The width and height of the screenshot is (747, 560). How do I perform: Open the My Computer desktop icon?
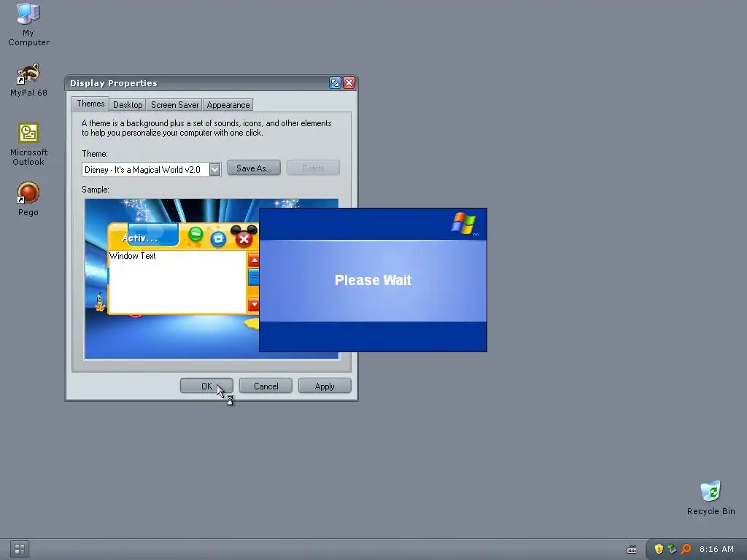pos(28,24)
